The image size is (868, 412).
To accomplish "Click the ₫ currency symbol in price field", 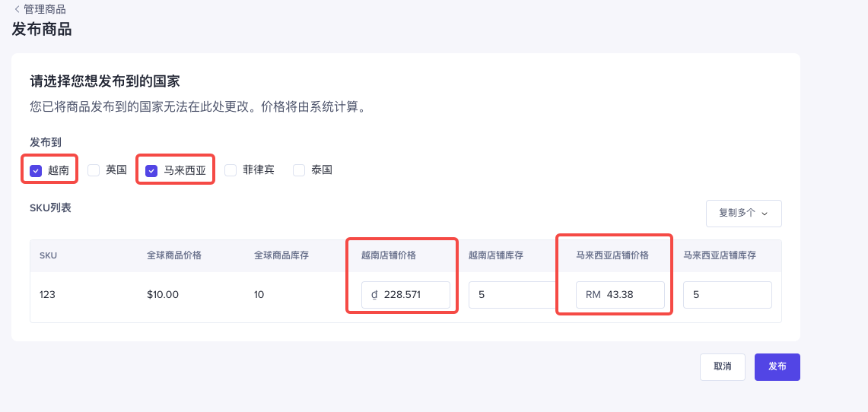I will (x=374, y=295).
